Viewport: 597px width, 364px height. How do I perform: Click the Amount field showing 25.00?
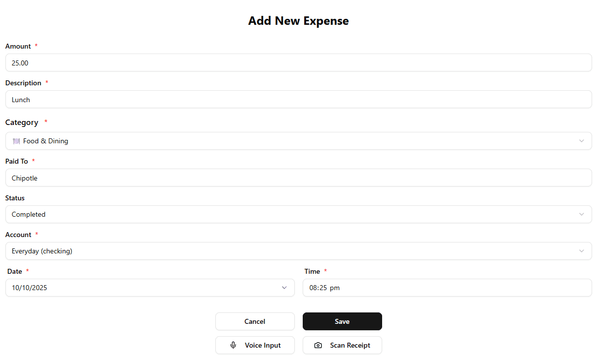coord(298,63)
